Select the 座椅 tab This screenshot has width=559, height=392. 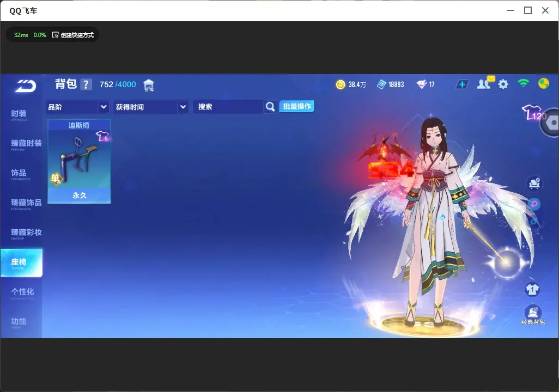pos(21,263)
